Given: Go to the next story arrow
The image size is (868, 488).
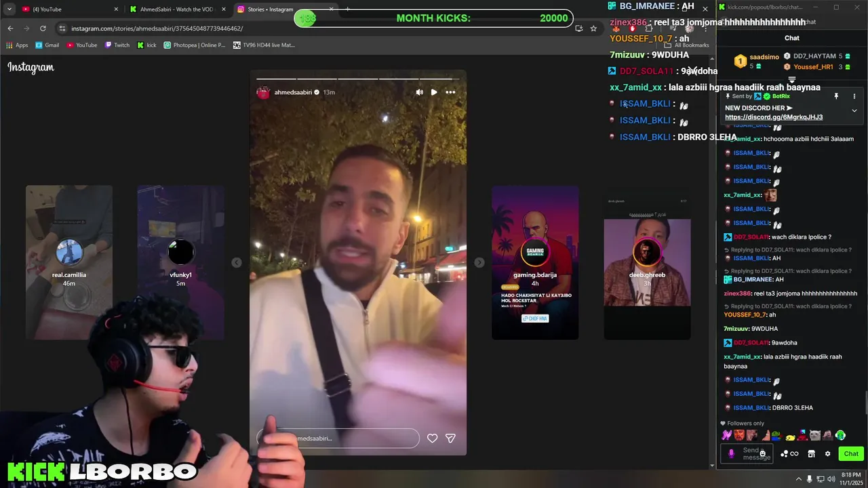Looking at the screenshot, I should (x=479, y=262).
